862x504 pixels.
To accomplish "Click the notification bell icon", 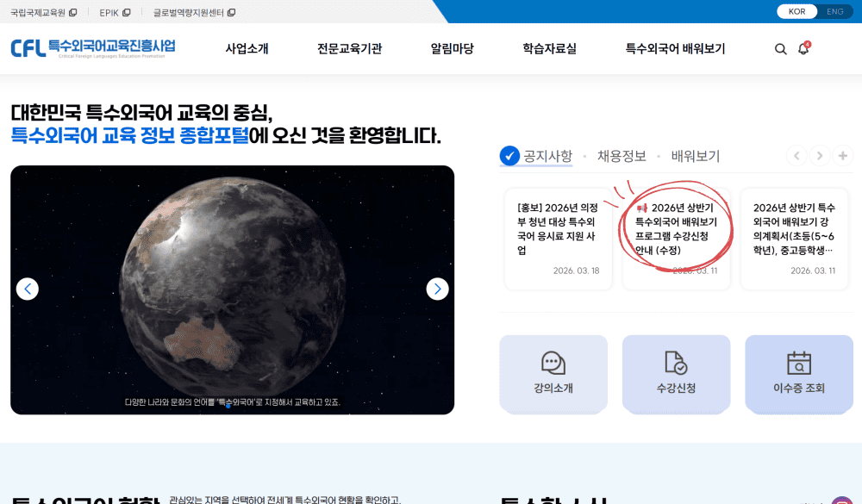I will click(803, 49).
